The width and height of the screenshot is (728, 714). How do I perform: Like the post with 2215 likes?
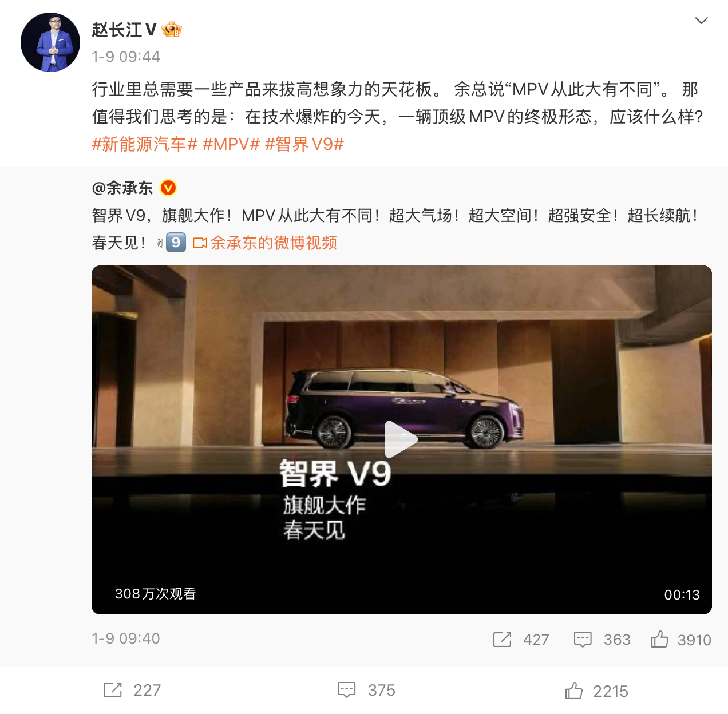click(573, 691)
